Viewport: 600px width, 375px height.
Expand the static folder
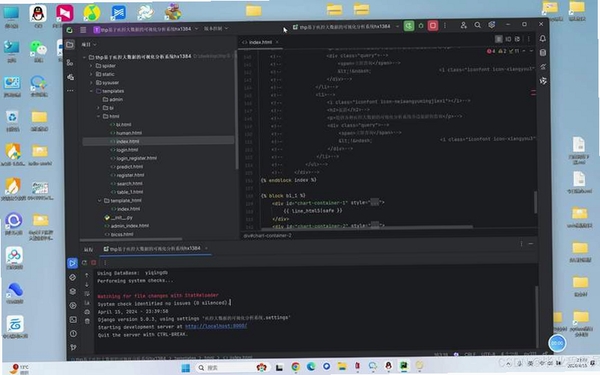coord(91,74)
